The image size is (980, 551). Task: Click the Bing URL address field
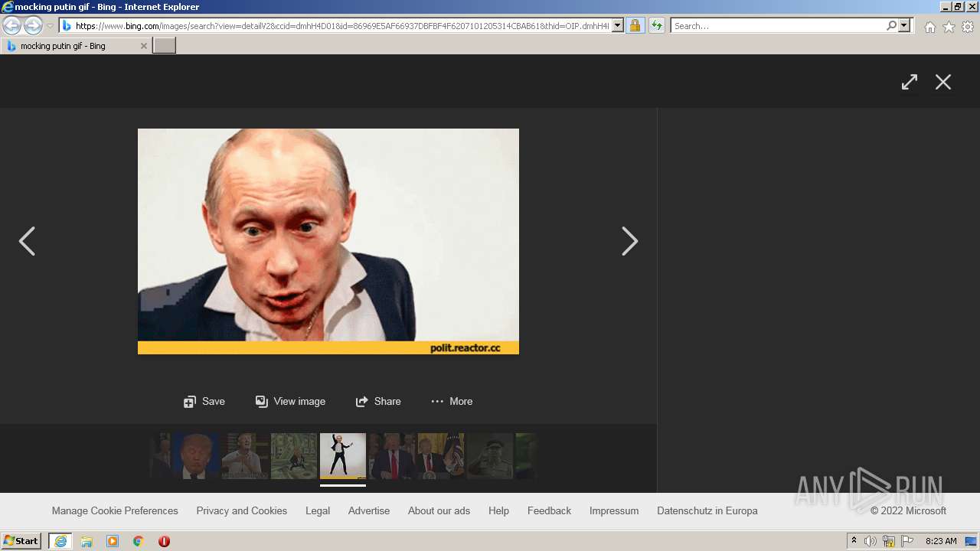(x=341, y=26)
